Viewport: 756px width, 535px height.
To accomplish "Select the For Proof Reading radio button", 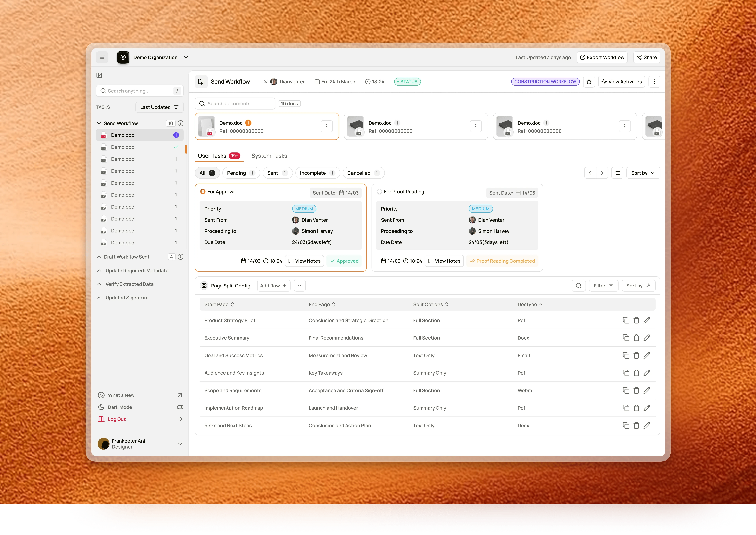I will coord(379,192).
